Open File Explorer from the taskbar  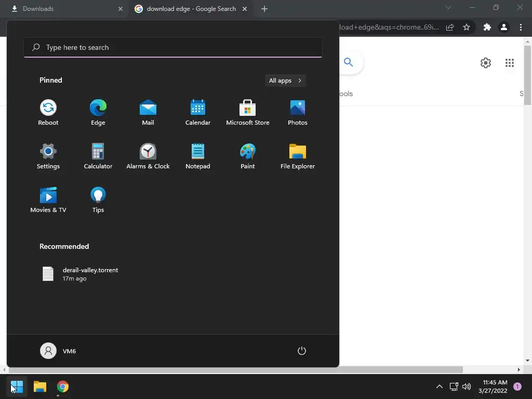point(39,387)
